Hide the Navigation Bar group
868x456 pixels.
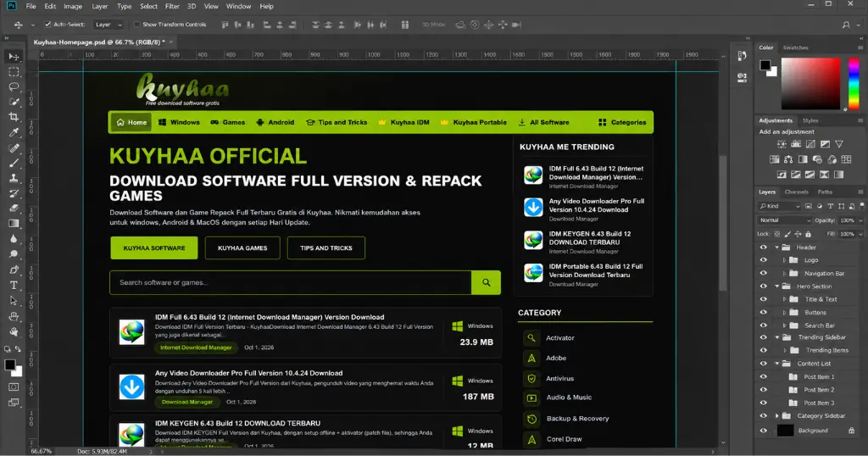(x=764, y=273)
